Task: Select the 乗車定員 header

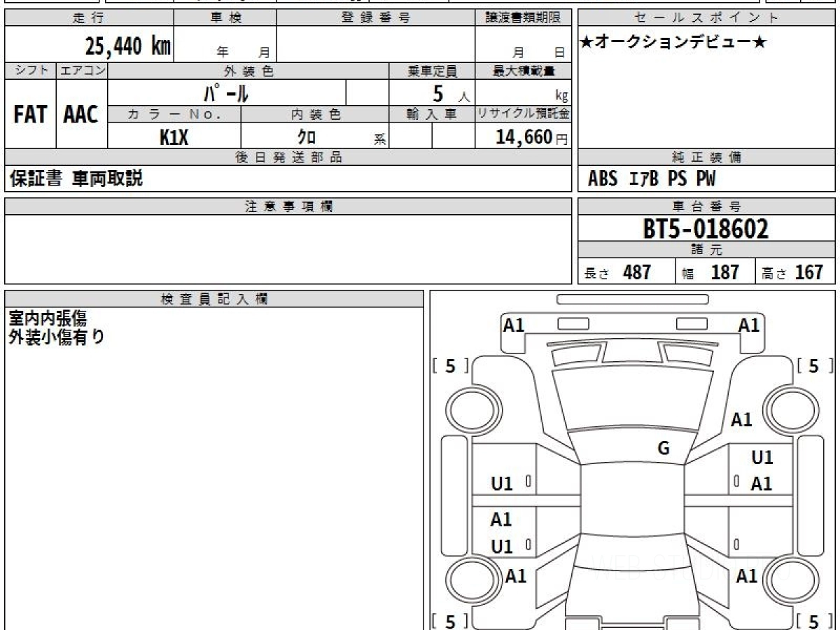Action: point(432,71)
